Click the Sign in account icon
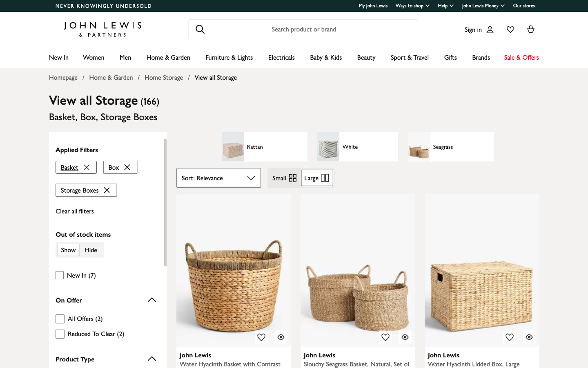The image size is (588, 368). (x=490, y=29)
